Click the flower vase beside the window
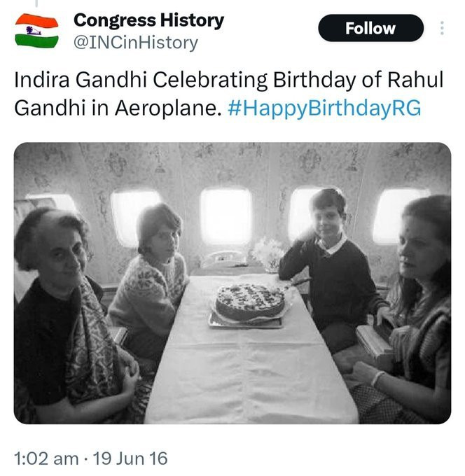Viewport: 465px width, 476px height. point(267,252)
